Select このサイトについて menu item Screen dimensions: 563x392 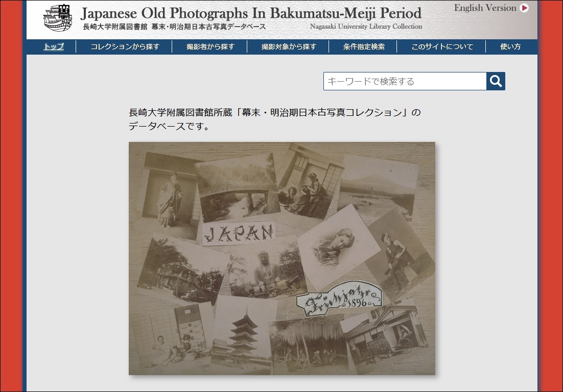tap(442, 46)
